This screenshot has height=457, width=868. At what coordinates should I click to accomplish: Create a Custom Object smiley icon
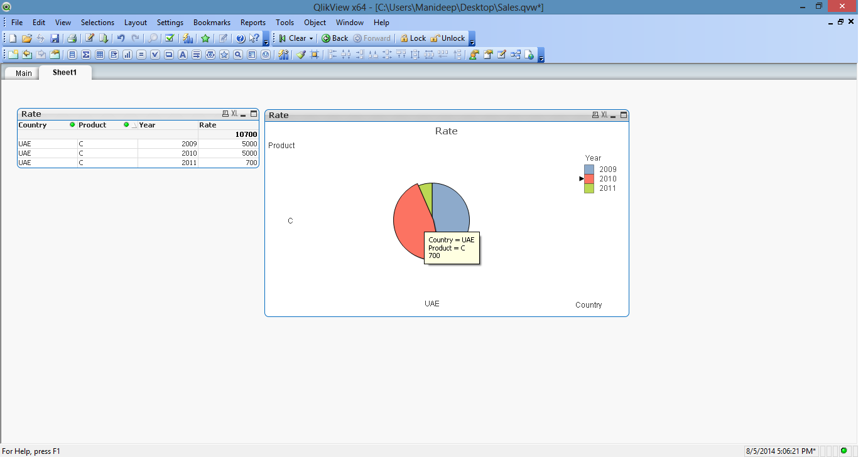click(266, 55)
